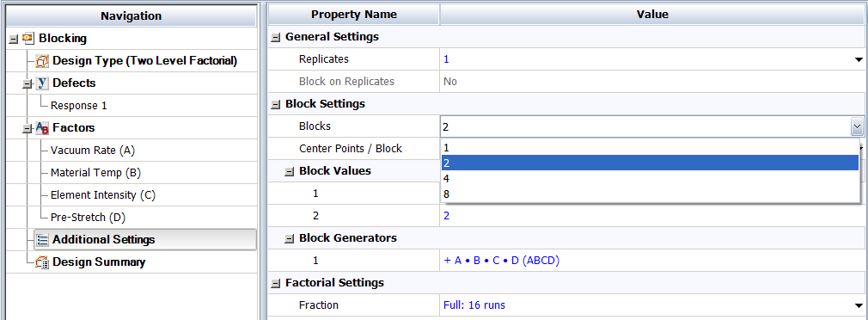Select the Blocking root label

(63, 38)
